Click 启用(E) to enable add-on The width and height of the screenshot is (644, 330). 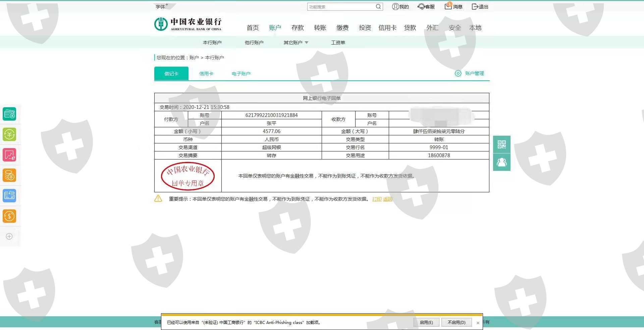(x=426, y=323)
